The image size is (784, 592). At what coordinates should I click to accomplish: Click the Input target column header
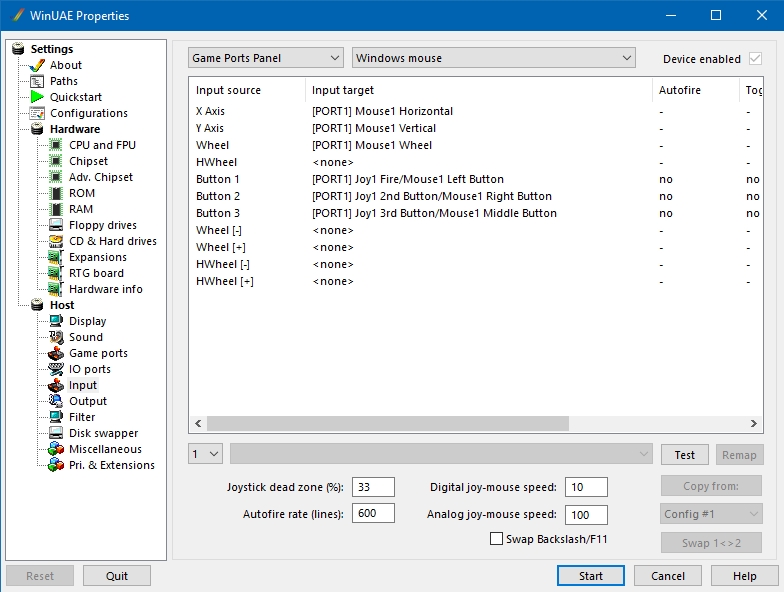point(478,90)
